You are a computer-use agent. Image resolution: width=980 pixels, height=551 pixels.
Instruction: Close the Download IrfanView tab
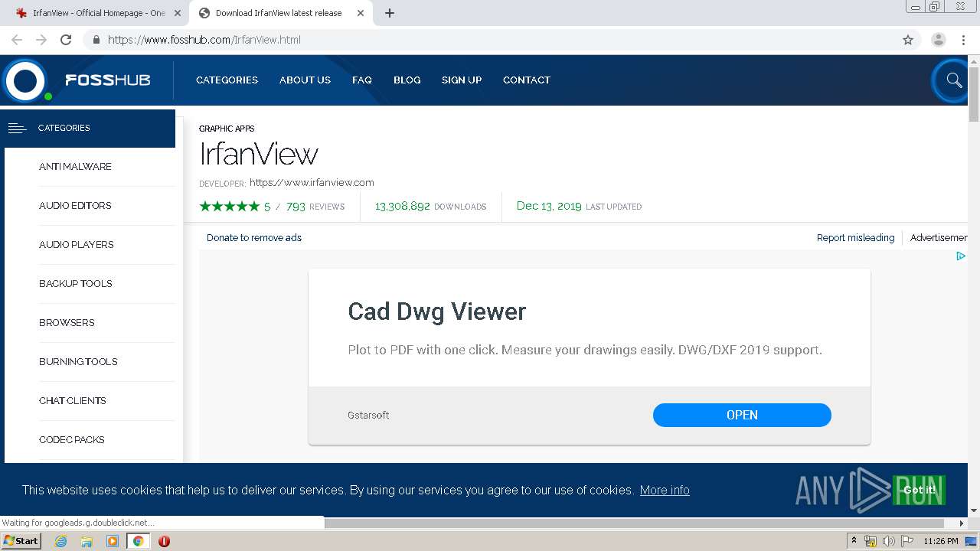(360, 13)
